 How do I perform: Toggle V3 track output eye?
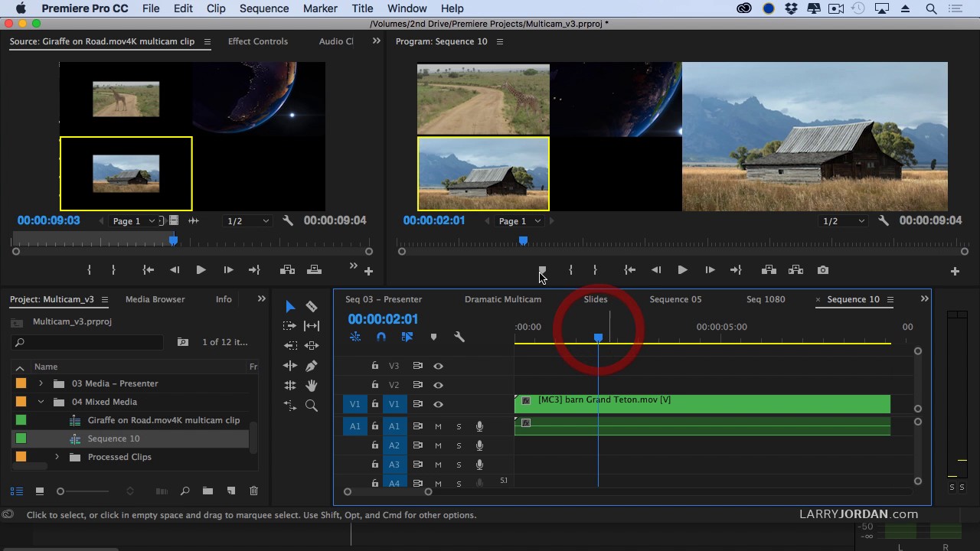pos(438,366)
